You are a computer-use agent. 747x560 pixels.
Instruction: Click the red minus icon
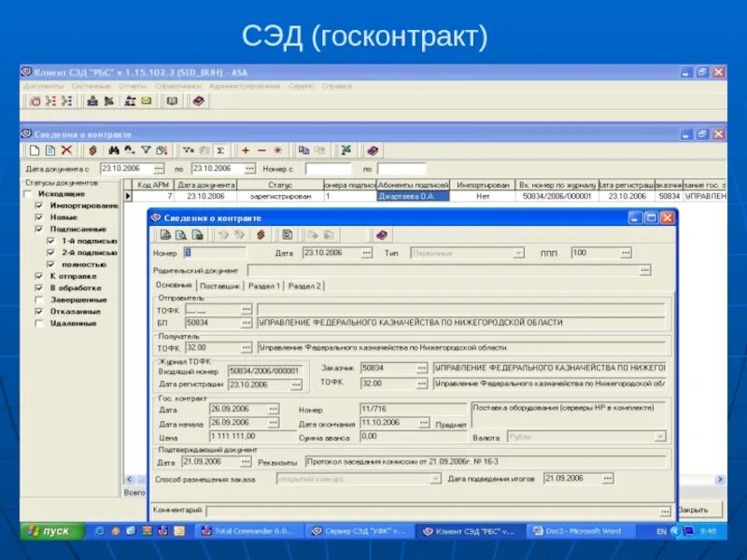[x=261, y=150]
